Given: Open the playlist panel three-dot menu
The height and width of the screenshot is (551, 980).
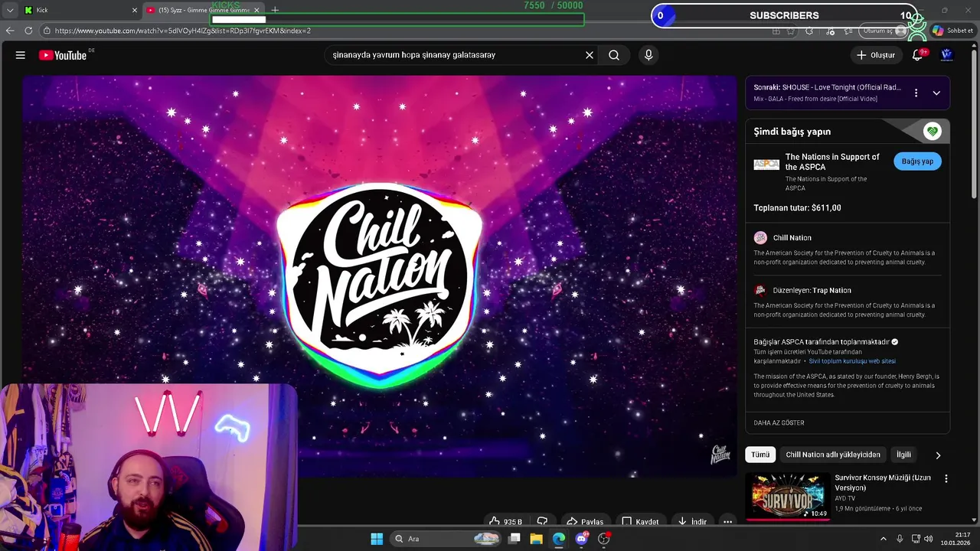Looking at the screenshot, I should pyautogui.click(x=916, y=93).
